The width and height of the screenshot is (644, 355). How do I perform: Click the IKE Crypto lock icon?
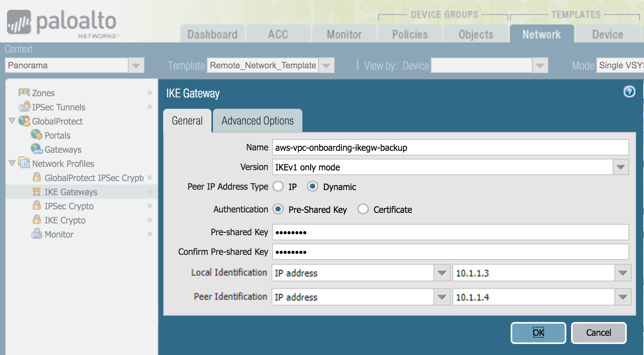pyautogui.click(x=37, y=220)
